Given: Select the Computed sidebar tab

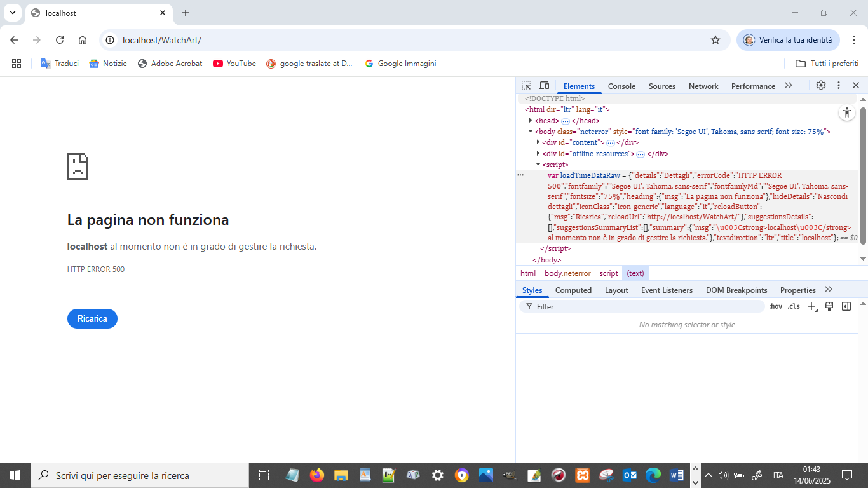Looking at the screenshot, I should [x=573, y=290].
